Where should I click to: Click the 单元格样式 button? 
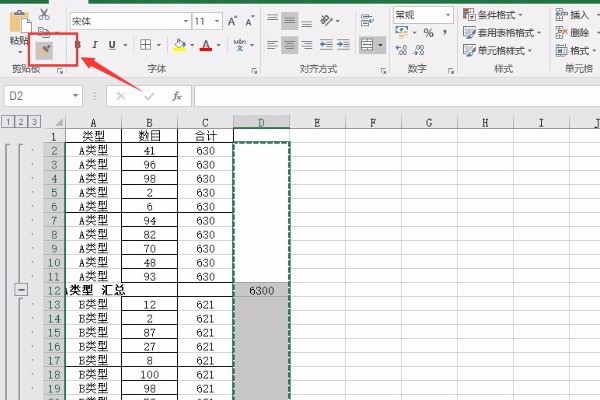click(501, 49)
